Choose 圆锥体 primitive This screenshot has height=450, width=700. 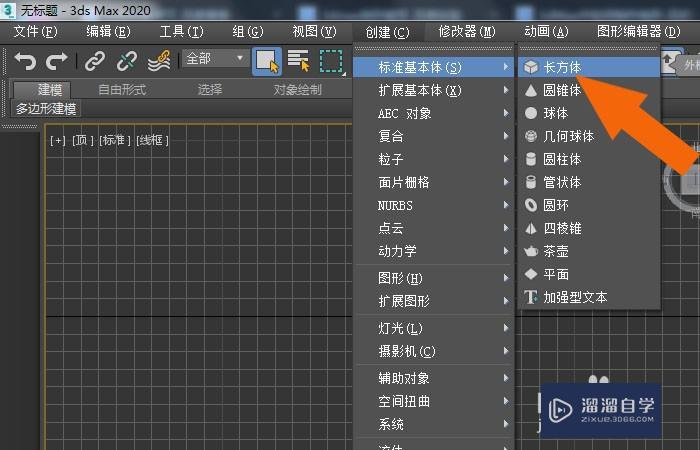589,90
